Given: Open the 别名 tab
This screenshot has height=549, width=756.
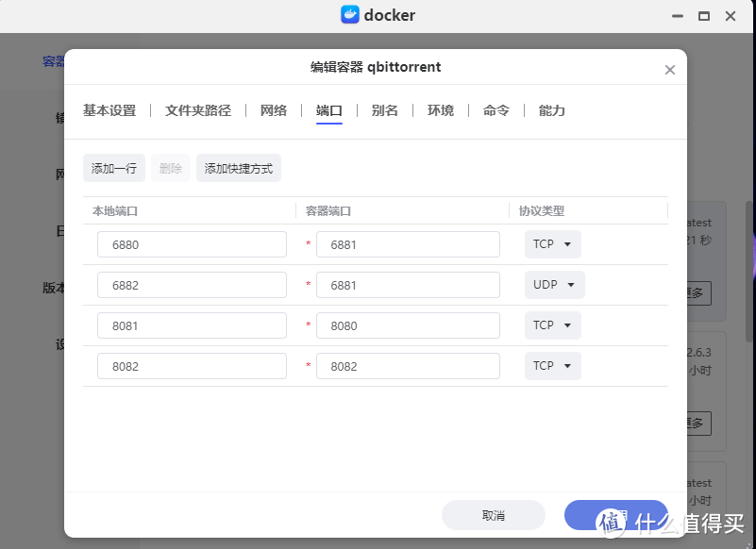Looking at the screenshot, I should tap(384, 110).
